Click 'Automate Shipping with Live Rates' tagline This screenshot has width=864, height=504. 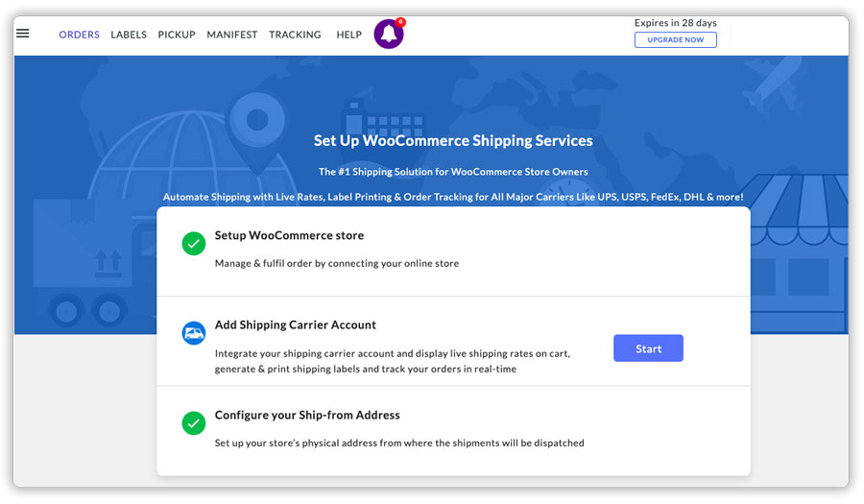pyautogui.click(x=453, y=197)
